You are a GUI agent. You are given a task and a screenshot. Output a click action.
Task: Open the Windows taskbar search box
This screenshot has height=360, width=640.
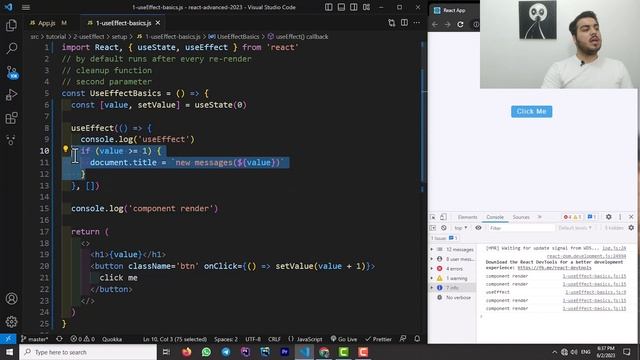tap(88, 352)
